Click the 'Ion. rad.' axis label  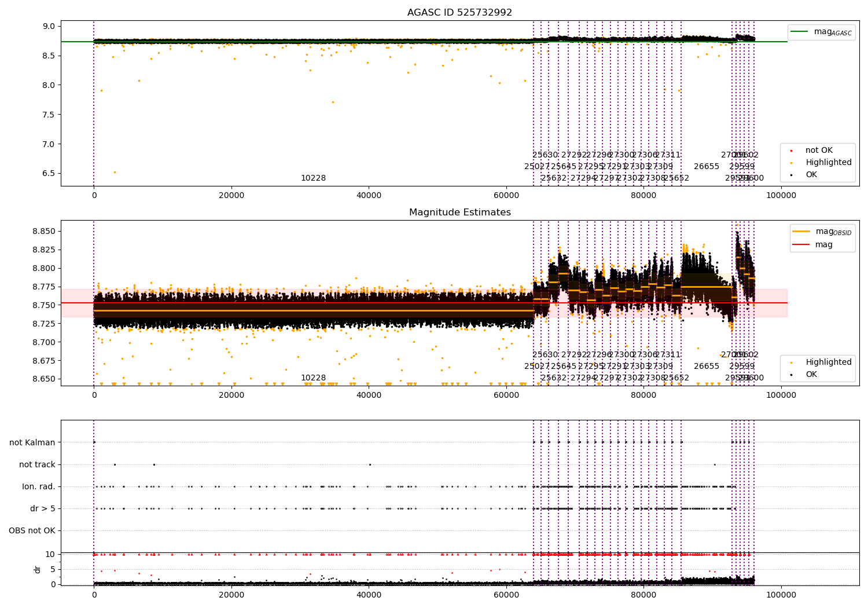[x=39, y=486]
